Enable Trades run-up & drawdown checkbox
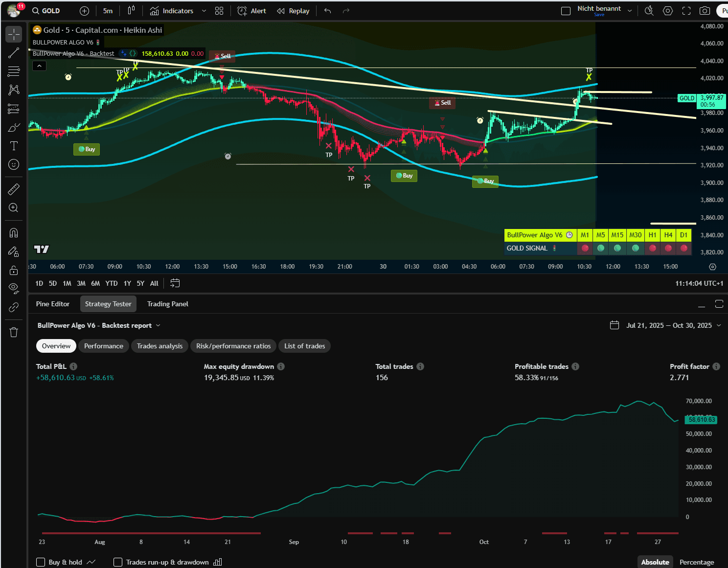The height and width of the screenshot is (568, 728). (118, 562)
